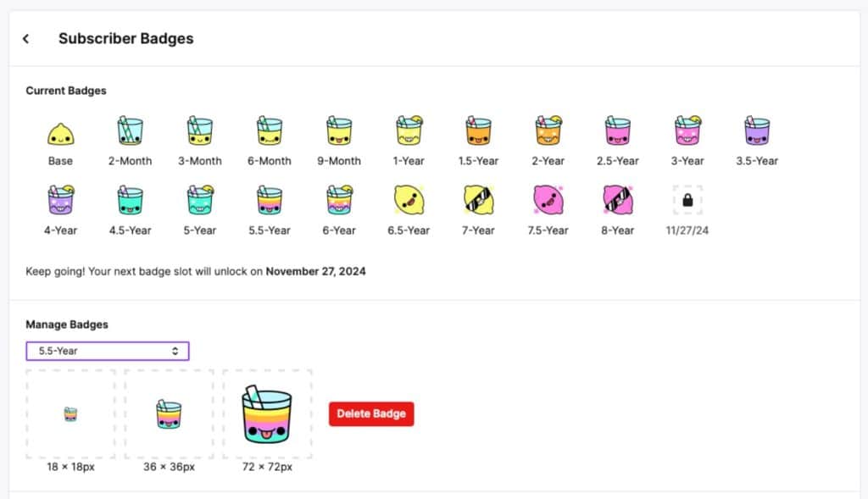Select the 1-Year lemonade badge

pos(408,131)
